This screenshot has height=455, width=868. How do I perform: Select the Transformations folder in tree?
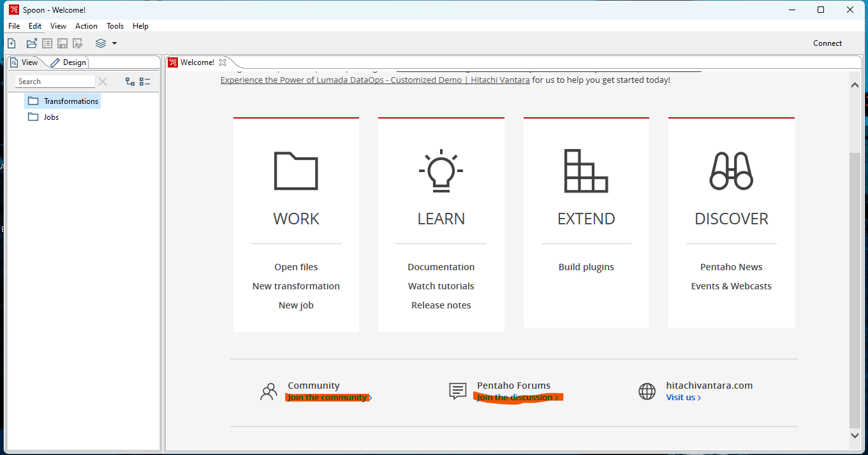[x=71, y=101]
